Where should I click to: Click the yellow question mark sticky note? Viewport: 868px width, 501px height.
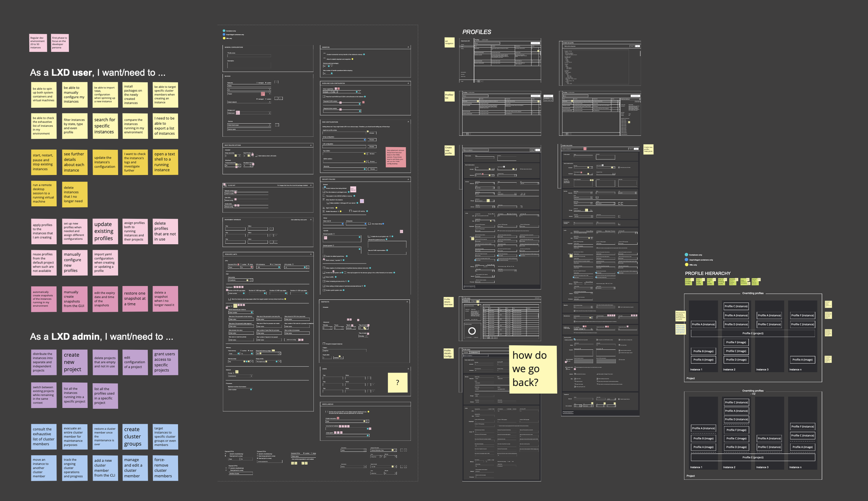[x=398, y=383]
